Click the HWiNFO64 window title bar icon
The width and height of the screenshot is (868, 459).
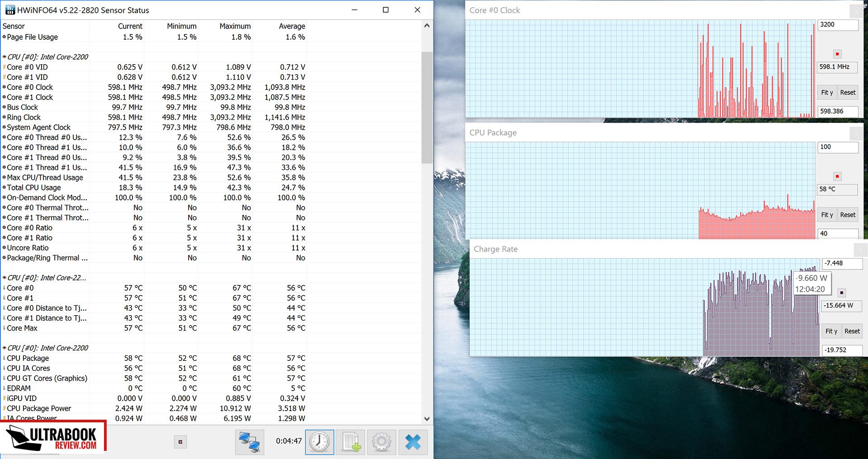10,10
